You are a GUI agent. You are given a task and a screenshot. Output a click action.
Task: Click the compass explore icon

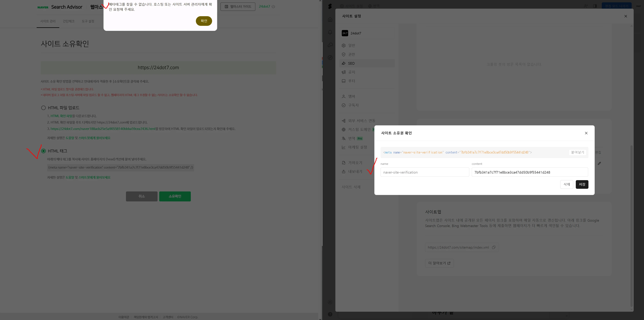click(x=330, y=58)
